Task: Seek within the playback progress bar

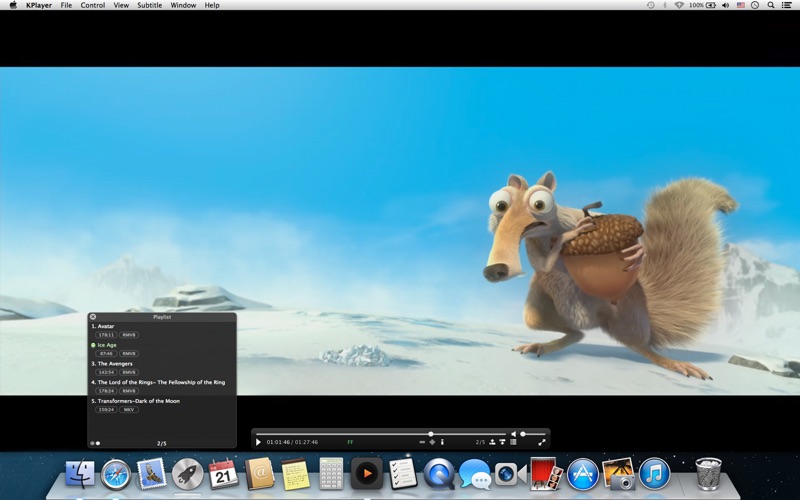Action: 381,434
